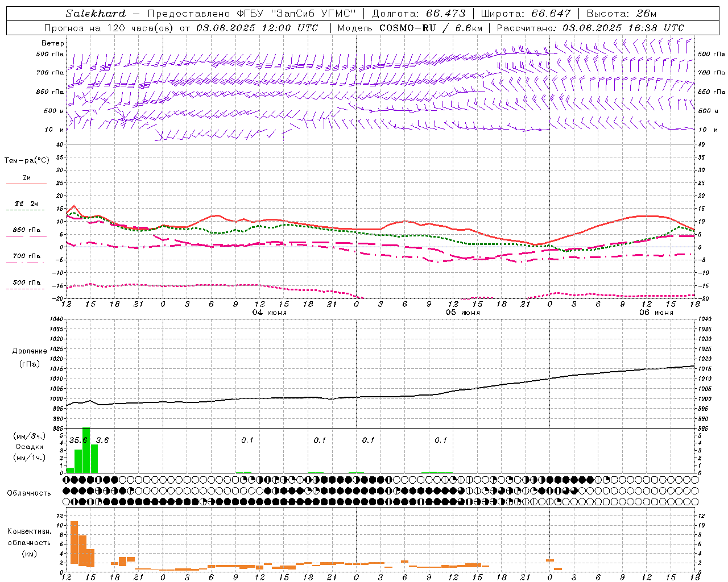Click the '500 гПа' temperature legend entry
Image resolution: width=728 pixels, height=582 pixels.
27,282
